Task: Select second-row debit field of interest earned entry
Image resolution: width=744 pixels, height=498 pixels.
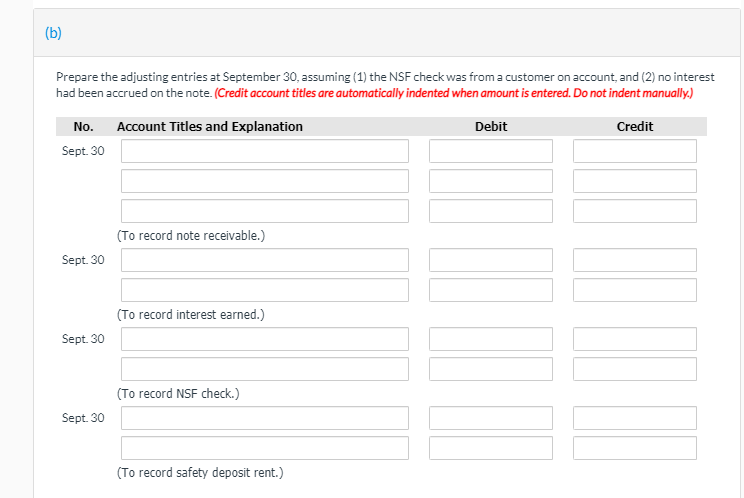Action: (491, 290)
